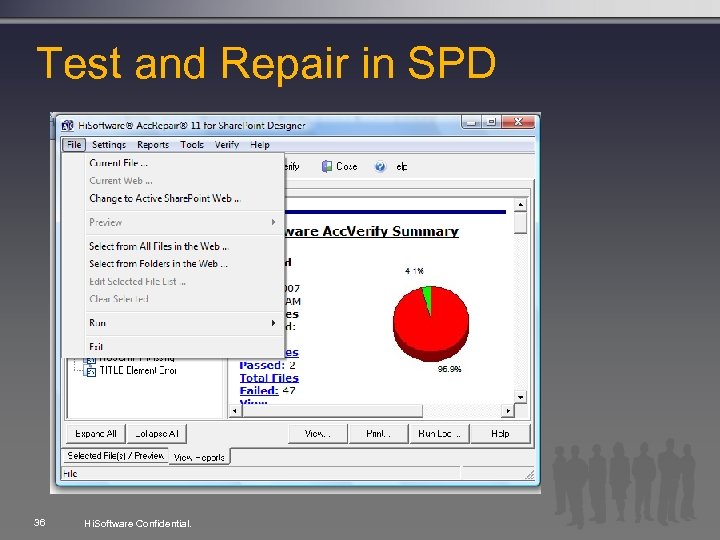Click horizontal scrollbar right arrow
720x540 pixels.
(508, 411)
